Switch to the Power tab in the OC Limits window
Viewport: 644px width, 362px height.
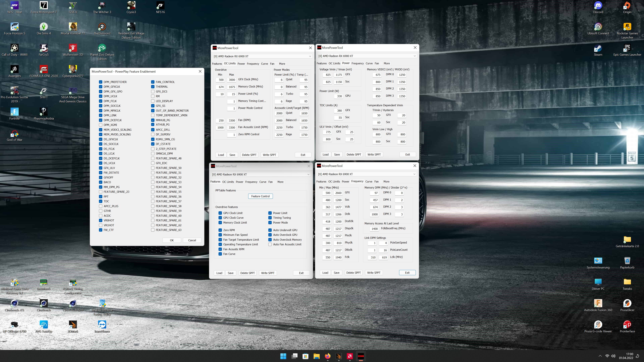241,64
